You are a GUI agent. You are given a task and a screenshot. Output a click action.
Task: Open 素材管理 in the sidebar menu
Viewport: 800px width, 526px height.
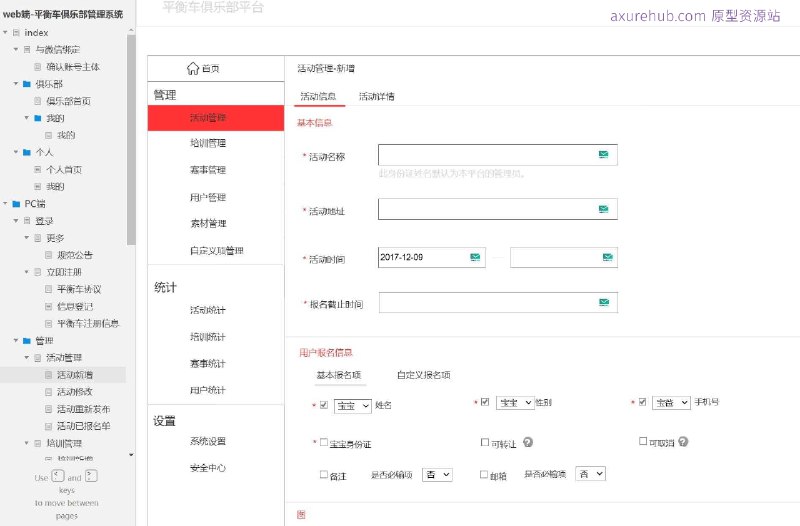tap(208, 223)
